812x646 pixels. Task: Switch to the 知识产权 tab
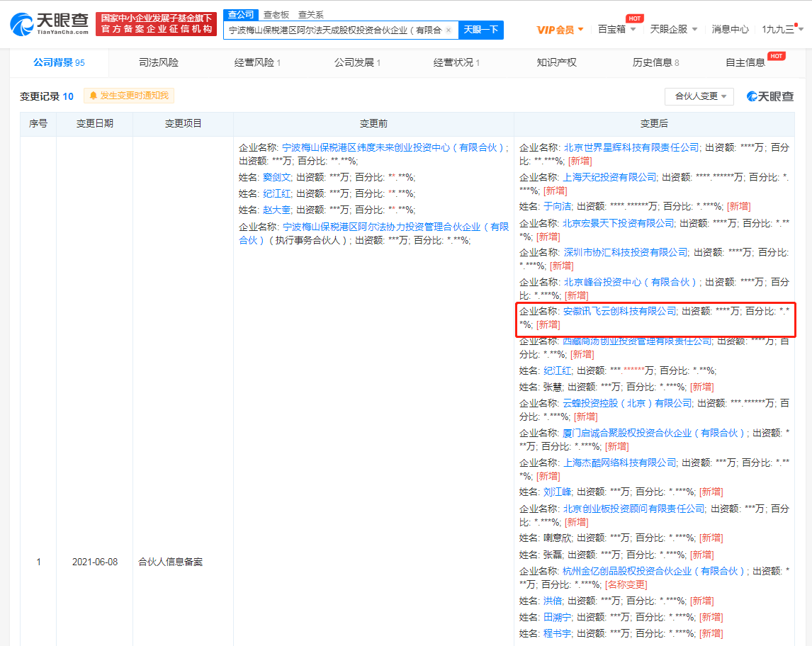coord(556,62)
